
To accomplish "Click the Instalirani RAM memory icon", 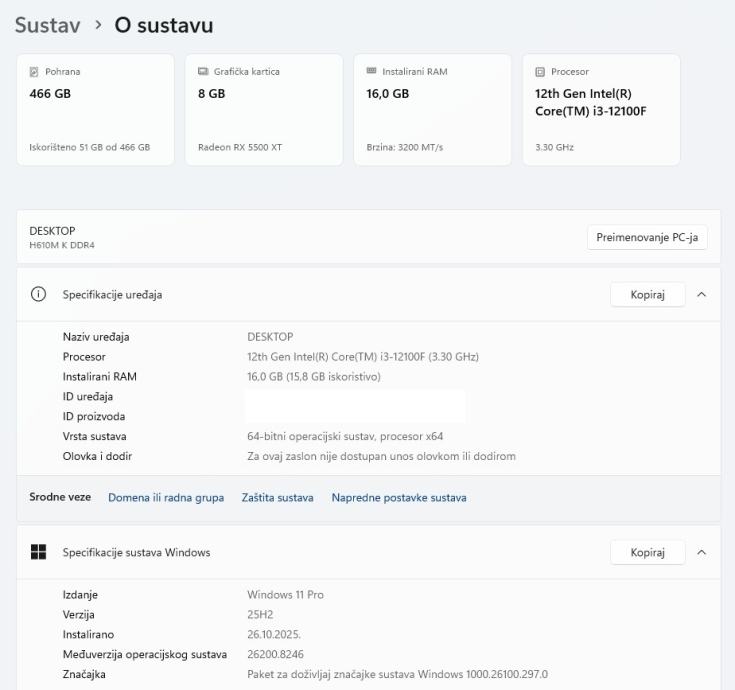I will [372, 72].
